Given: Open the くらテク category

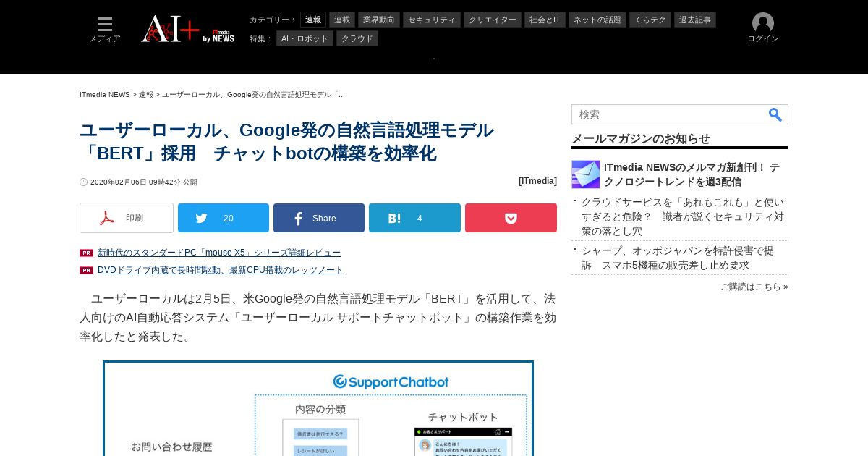Looking at the screenshot, I should tap(650, 20).
